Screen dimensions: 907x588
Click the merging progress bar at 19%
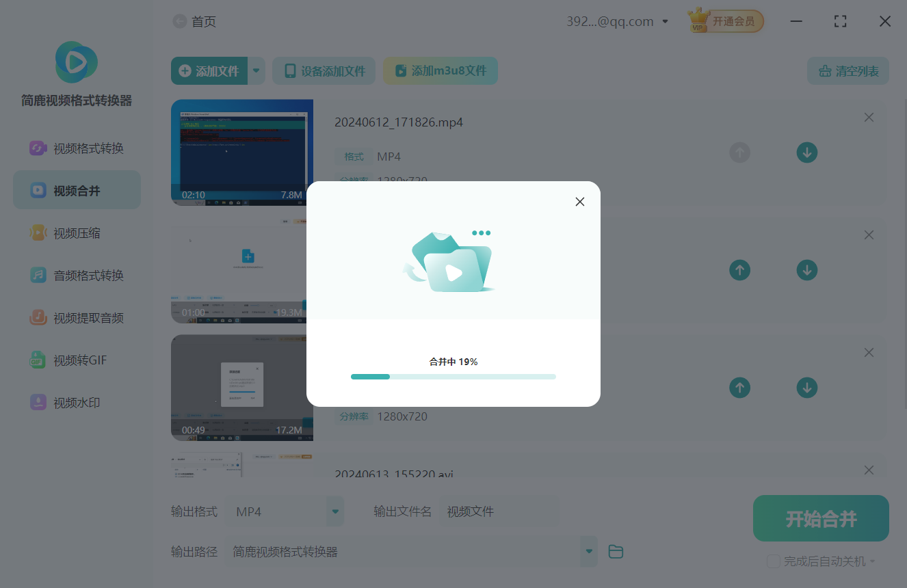453,376
